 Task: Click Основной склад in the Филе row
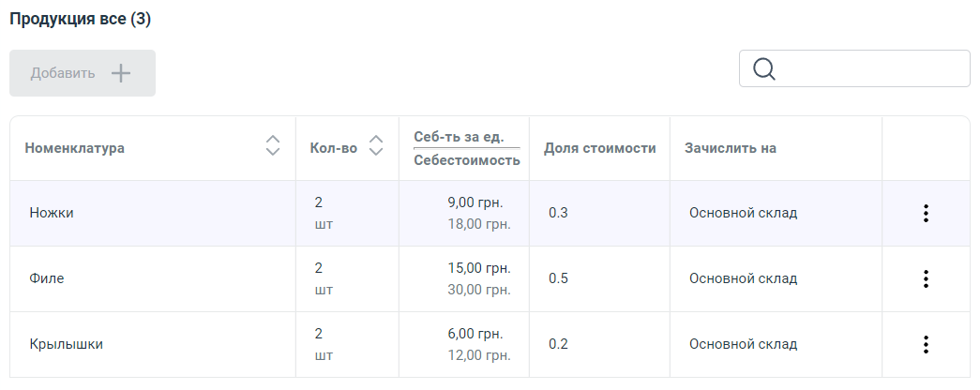coord(743,278)
